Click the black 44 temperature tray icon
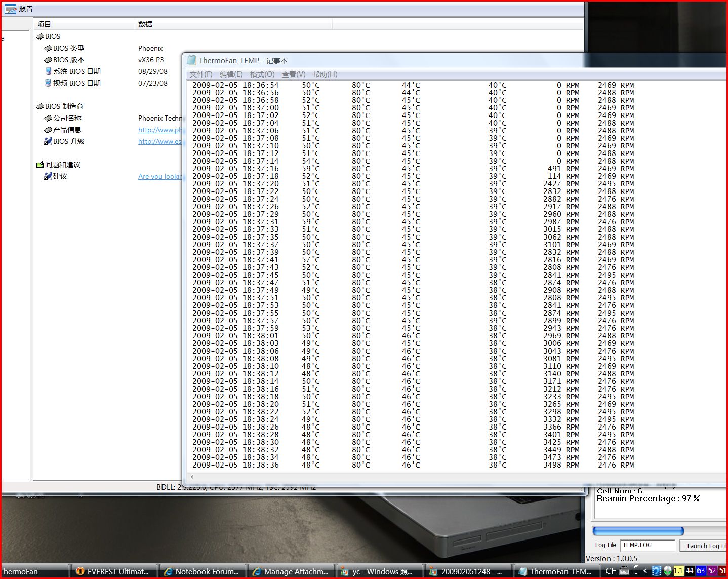Screen dimensions: 728x579 point(690,571)
